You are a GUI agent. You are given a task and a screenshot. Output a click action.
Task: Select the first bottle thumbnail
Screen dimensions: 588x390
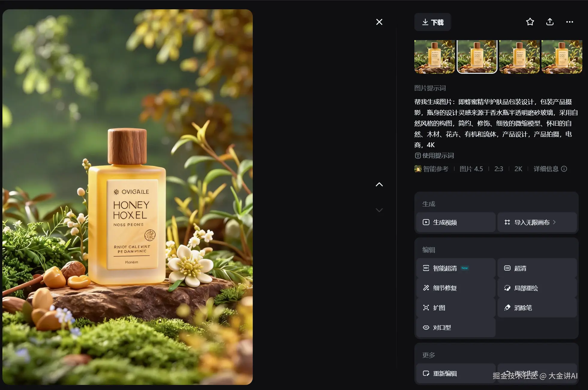pyautogui.click(x=434, y=57)
